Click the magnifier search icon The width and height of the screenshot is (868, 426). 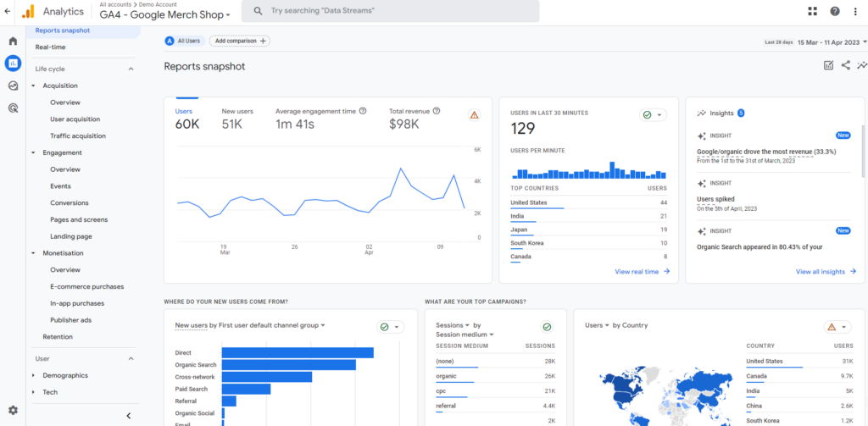[x=258, y=11]
